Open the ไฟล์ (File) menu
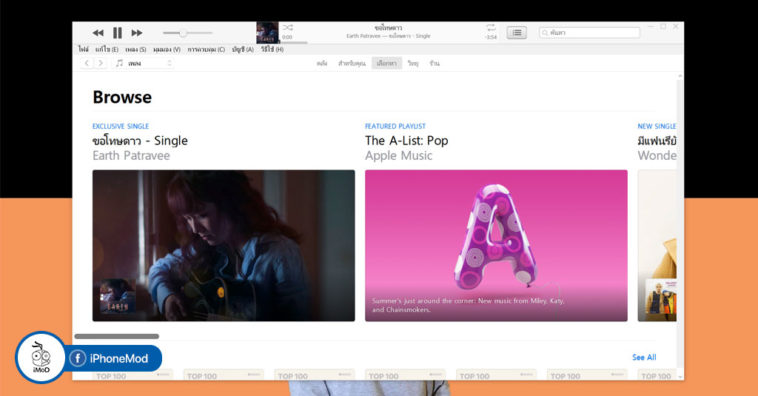The height and width of the screenshot is (396, 758). tap(83, 49)
